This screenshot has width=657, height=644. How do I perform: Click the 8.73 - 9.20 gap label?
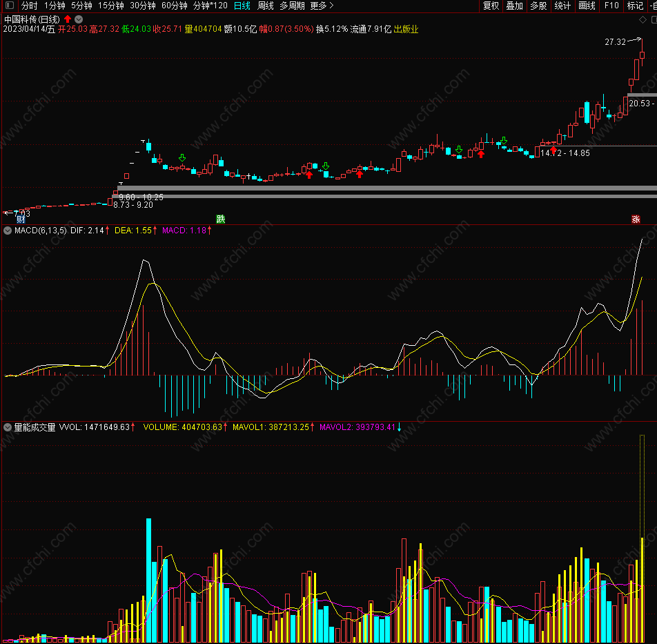pyautogui.click(x=133, y=205)
